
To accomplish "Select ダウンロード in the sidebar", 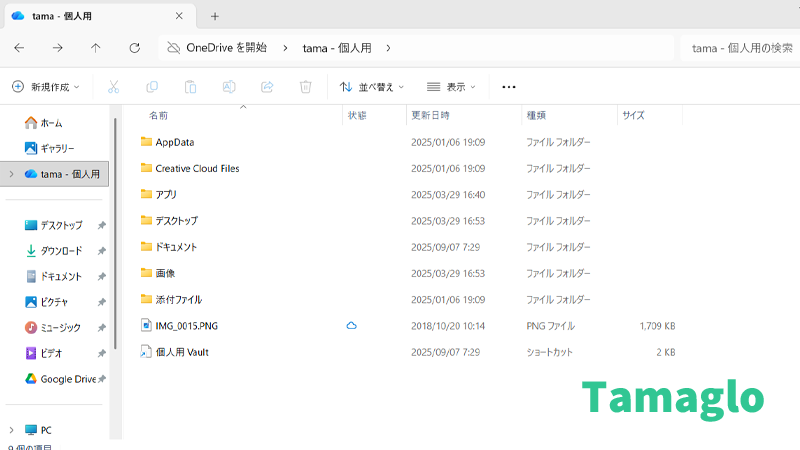I will pos(61,251).
